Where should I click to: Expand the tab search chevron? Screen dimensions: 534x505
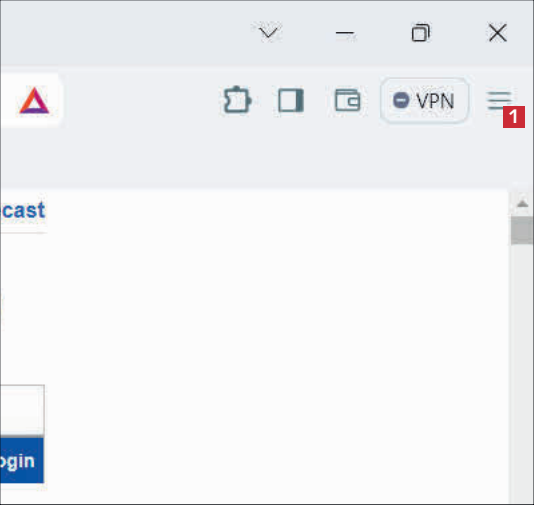click(x=269, y=33)
